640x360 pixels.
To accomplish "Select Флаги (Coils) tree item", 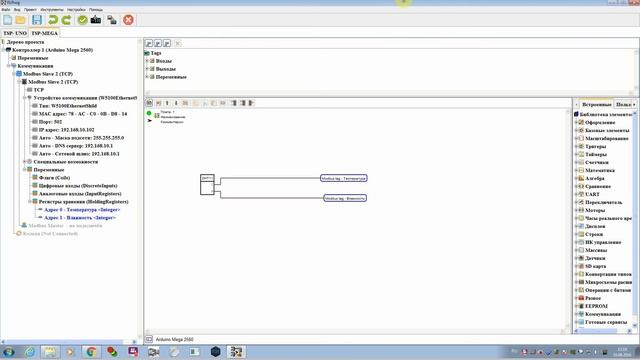I will [54, 178].
